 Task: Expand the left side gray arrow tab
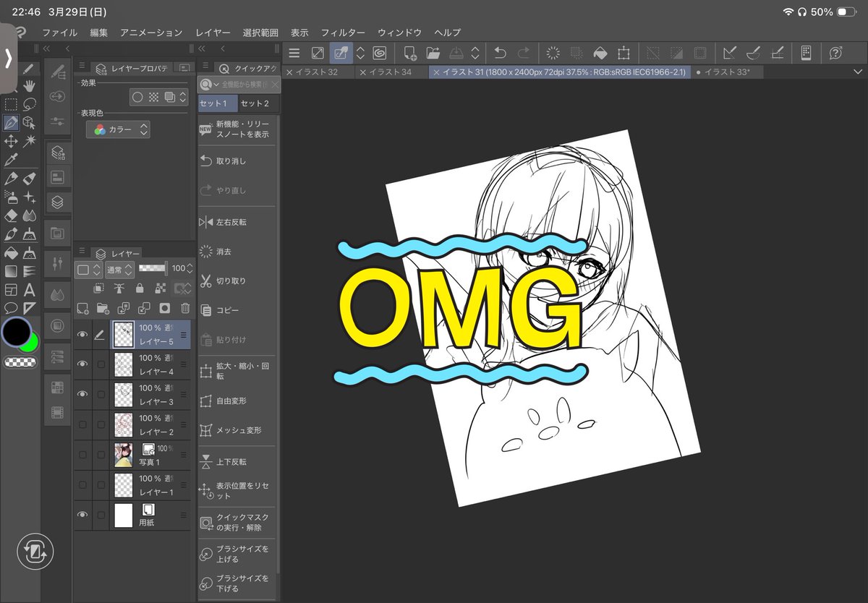pyautogui.click(x=7, y=58)
